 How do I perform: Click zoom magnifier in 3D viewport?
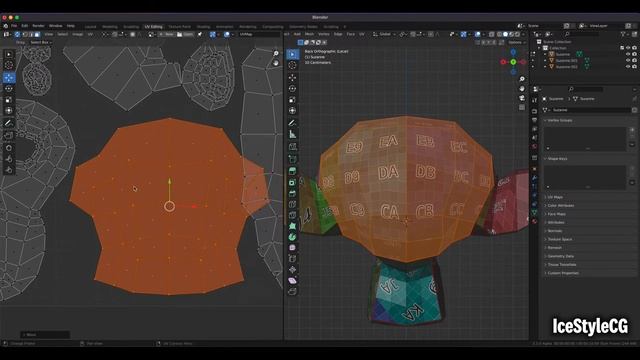tap(522, 79)
